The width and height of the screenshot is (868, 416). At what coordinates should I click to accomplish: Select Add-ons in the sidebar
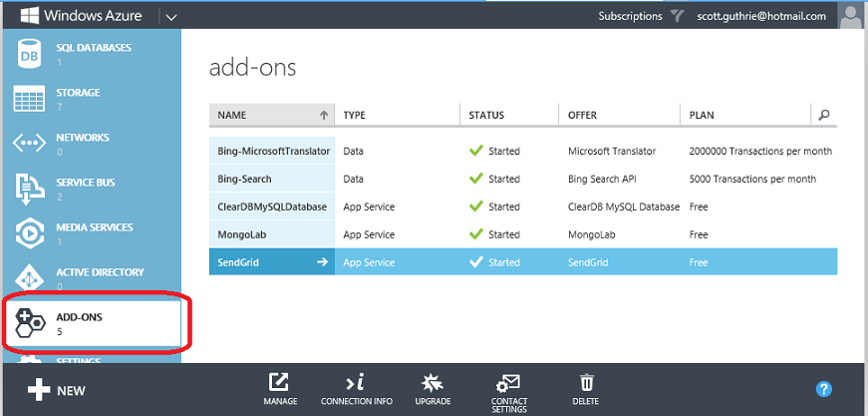[93, 323]
